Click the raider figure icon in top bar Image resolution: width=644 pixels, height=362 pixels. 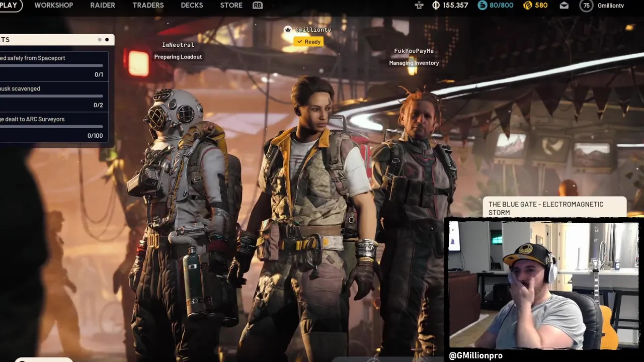point(419,6)
